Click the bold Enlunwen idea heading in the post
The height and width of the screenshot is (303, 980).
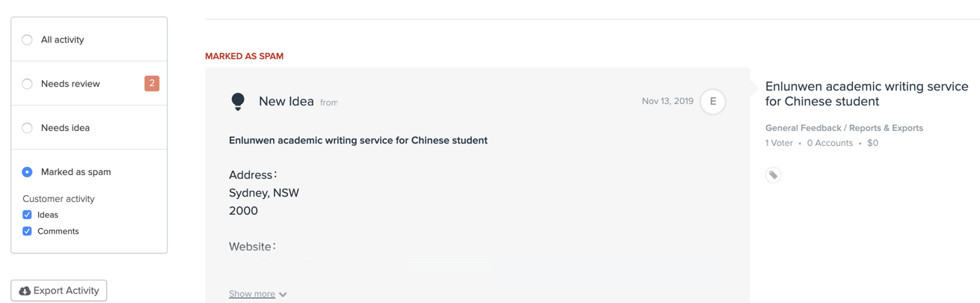358,141
